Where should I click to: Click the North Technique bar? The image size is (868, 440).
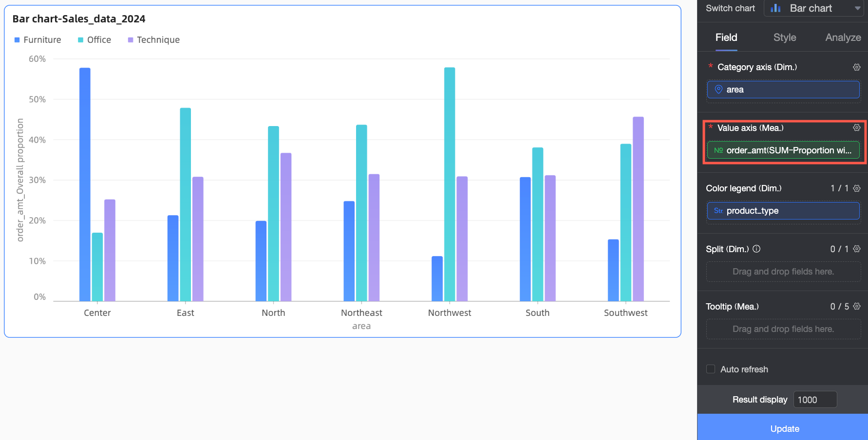click(286, 227)
